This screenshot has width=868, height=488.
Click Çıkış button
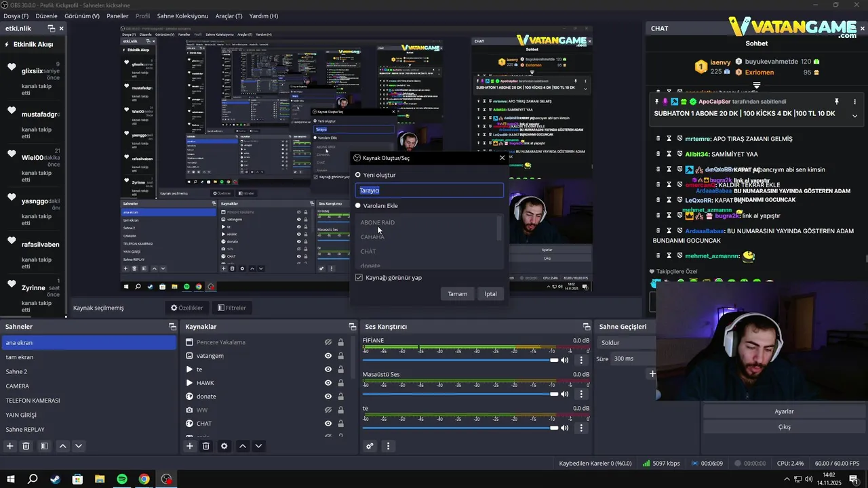tap(784, 427)
